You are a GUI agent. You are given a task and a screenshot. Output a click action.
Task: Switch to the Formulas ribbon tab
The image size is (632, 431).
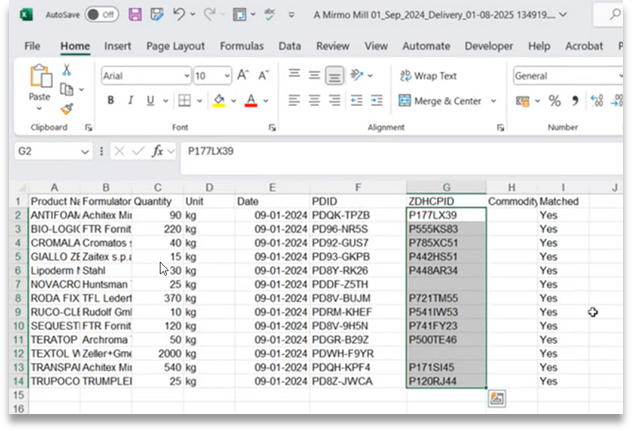click(x=241, y=46)
